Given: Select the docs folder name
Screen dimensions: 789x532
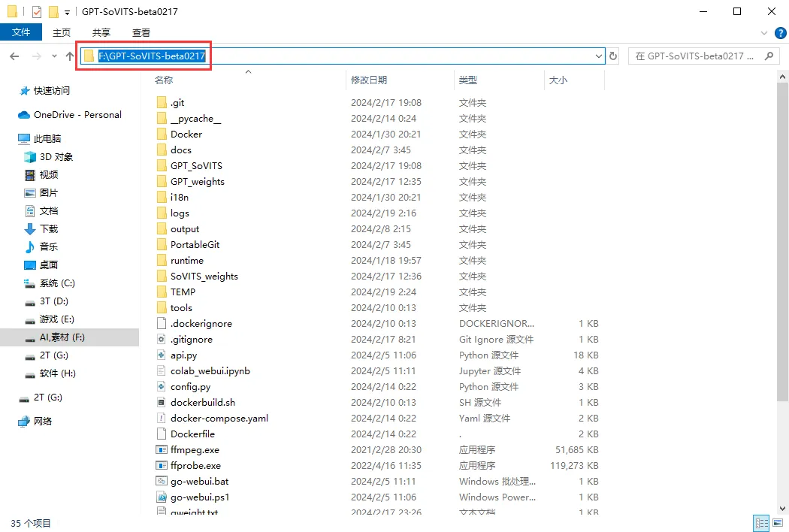Looking at the screenshot, I should point(180,150).
